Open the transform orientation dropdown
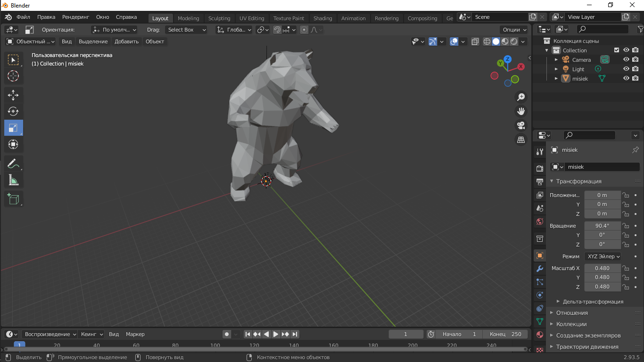 click(x=234, y=30)
